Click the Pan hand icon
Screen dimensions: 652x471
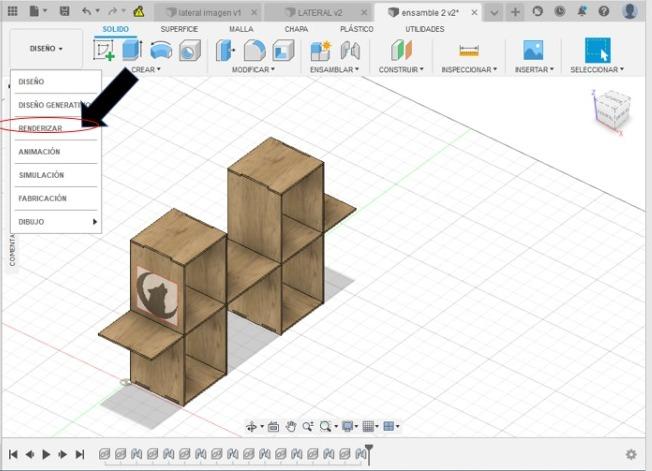(x=290, y=427)
